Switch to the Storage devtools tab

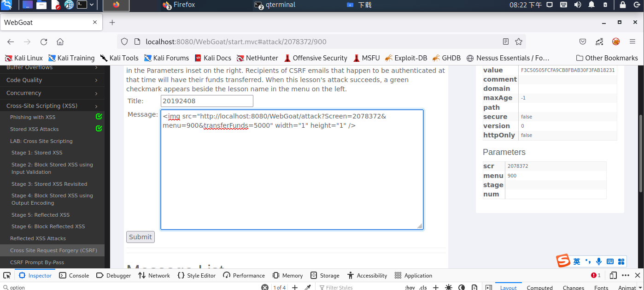point(325,275)
